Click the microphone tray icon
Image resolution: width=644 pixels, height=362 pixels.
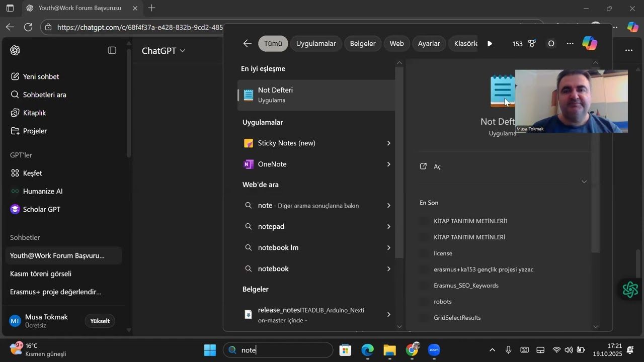[x=509, y=350]
